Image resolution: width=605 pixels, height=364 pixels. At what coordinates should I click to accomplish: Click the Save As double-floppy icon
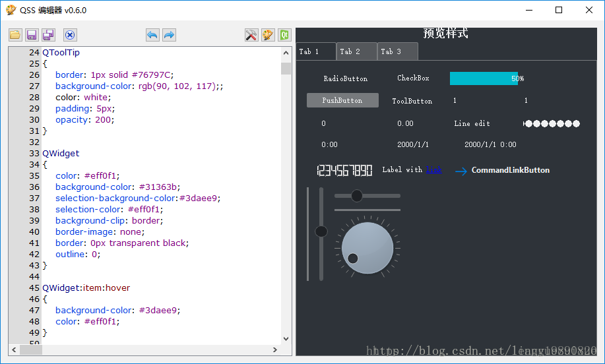pyautogui.click(x=48, y=35)
